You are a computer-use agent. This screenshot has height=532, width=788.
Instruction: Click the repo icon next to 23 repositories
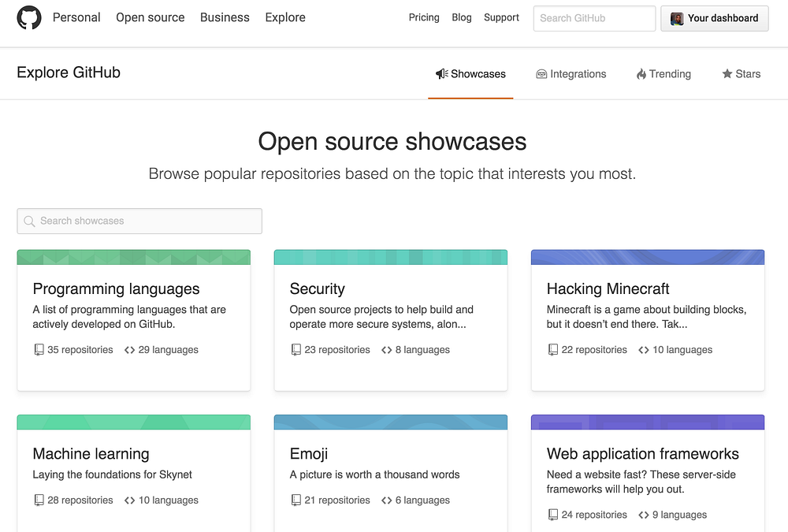[296, 350]
